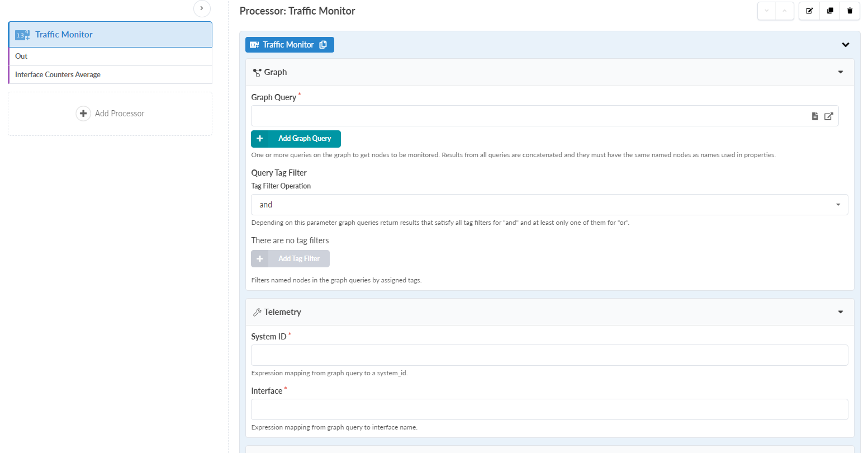The image size is (868, 453).
Task: Collapse the Graph section
Action: [x=841, y=72]
